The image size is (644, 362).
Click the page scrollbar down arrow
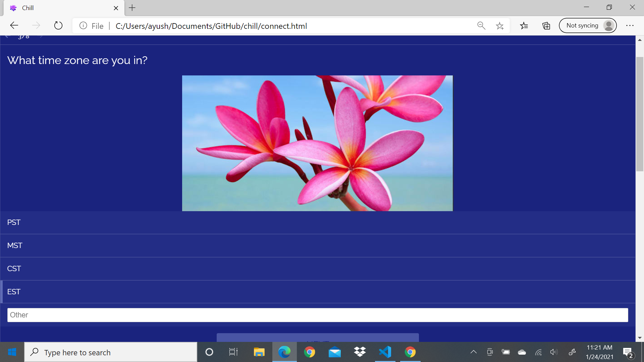pyautogui.click(x=640, y=338)
